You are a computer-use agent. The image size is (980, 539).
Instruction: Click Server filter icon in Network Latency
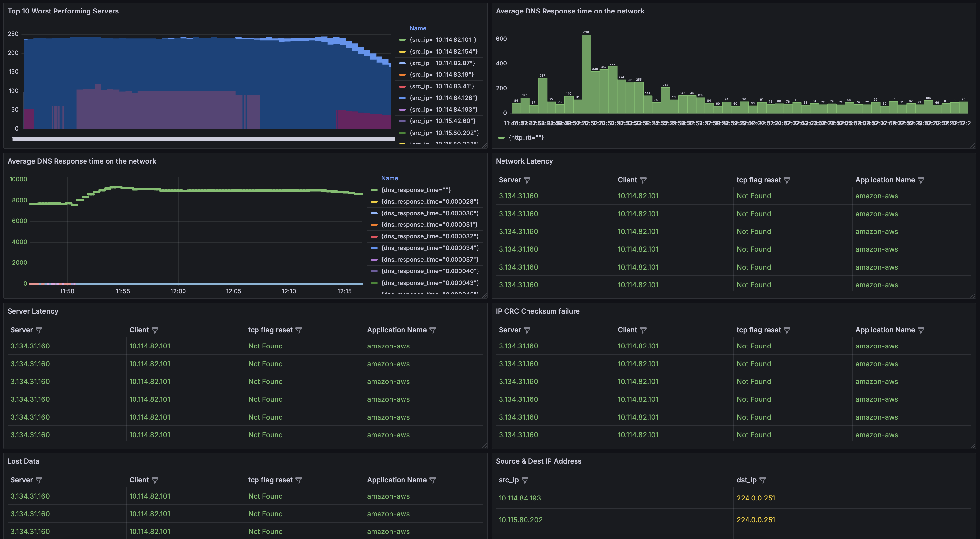point(527,180)
